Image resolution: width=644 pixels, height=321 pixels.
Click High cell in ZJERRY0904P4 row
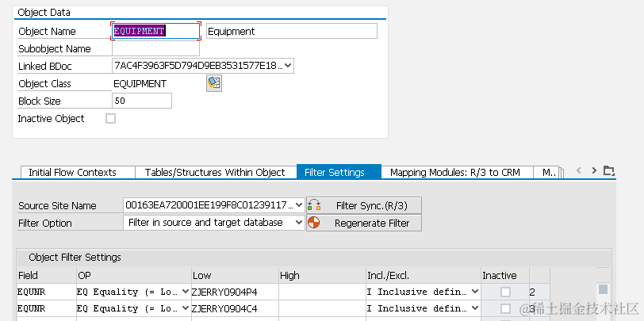point(322,292)
